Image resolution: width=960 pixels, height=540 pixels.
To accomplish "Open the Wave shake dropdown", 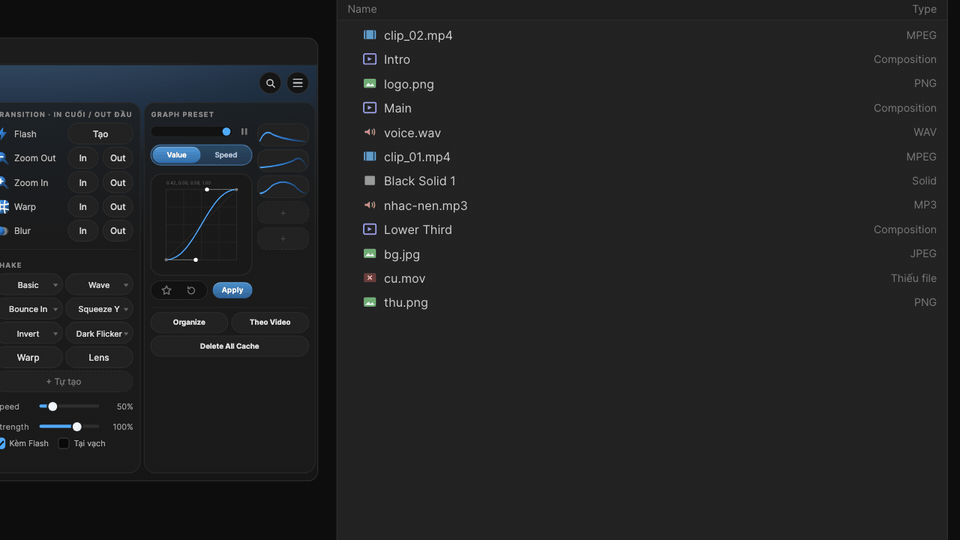I will (x=99, y=285).
